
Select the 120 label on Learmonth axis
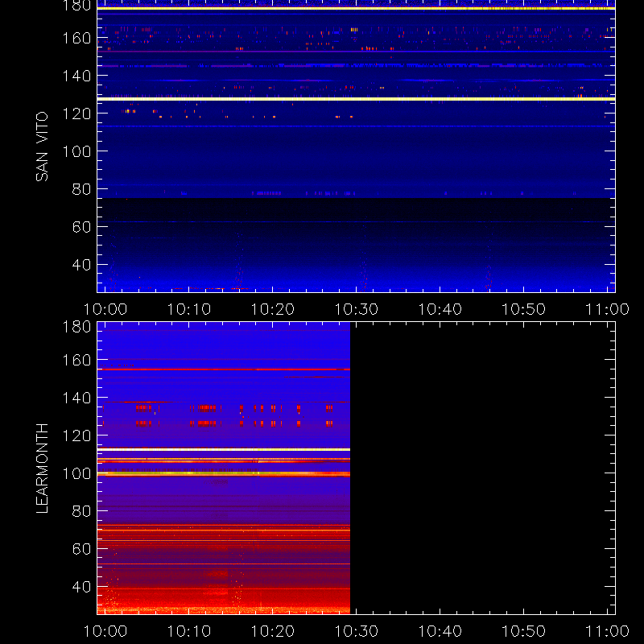coord(76,436)
